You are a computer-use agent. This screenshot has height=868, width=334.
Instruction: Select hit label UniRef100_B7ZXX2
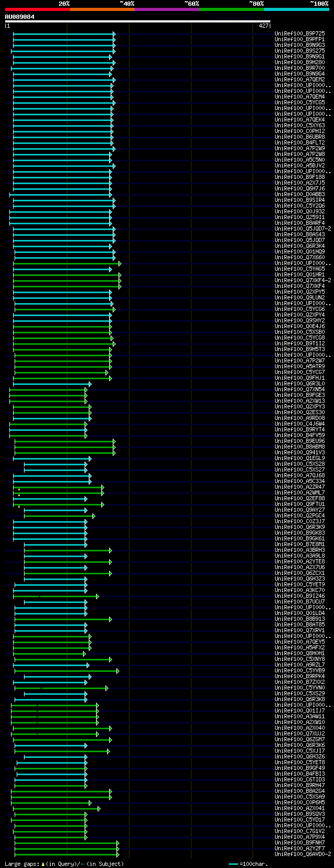tap(300, 682)
